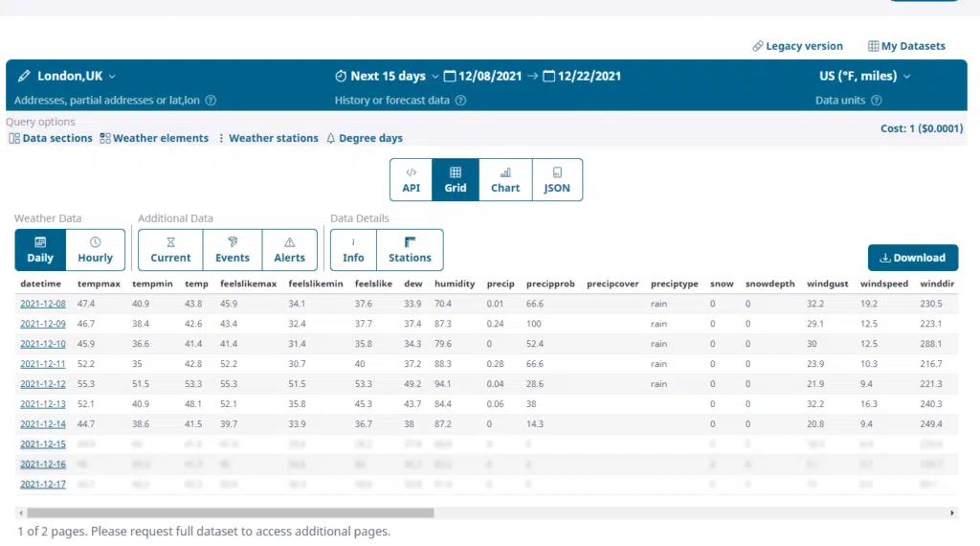Expand the Next 15 days period dropdown

(x=435, y=77)
